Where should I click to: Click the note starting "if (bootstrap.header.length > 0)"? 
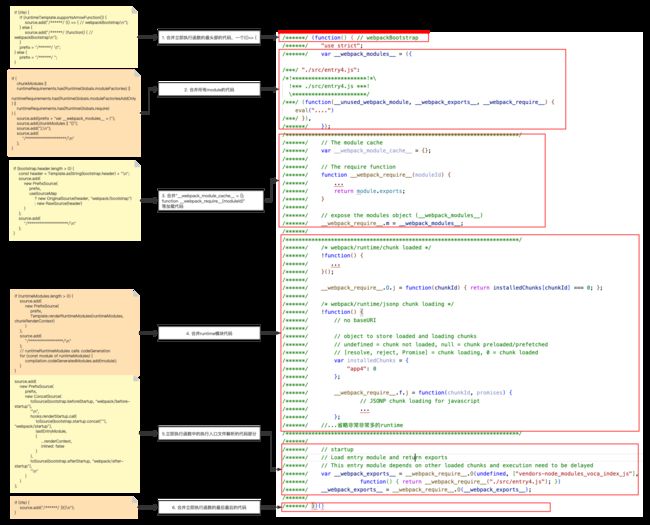pyautogui.click(x=75, y=201)
